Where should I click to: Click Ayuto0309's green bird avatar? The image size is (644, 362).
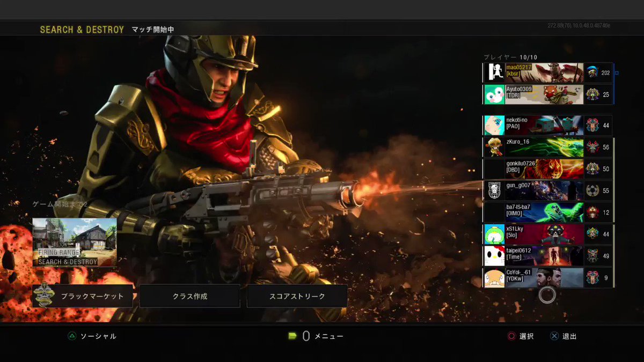(x=494, y=94)
